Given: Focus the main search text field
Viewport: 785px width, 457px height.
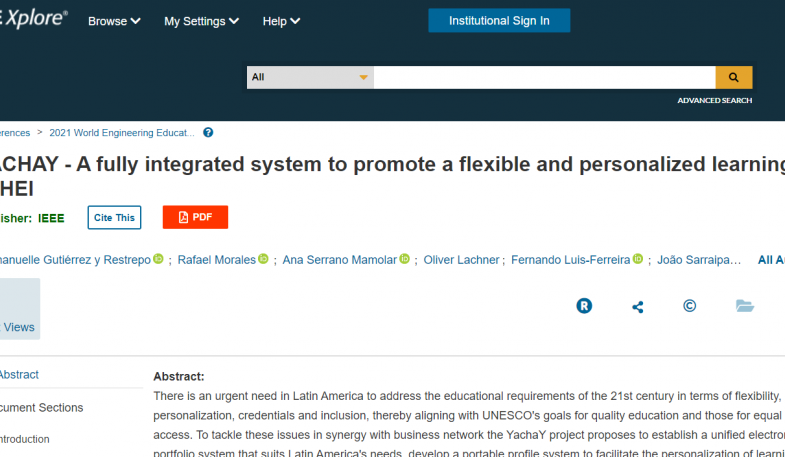Looking at the screenshot, I should click(545, 78).
